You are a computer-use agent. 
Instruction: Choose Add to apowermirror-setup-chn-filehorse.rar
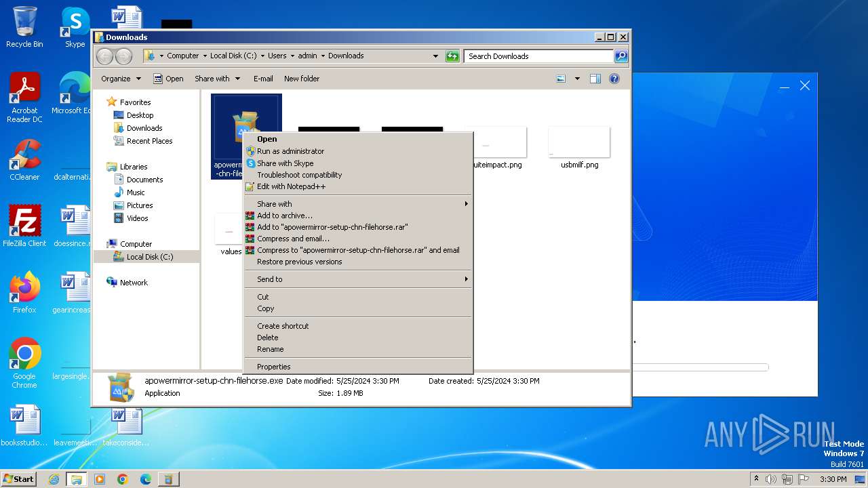click(x=357, y=227)
